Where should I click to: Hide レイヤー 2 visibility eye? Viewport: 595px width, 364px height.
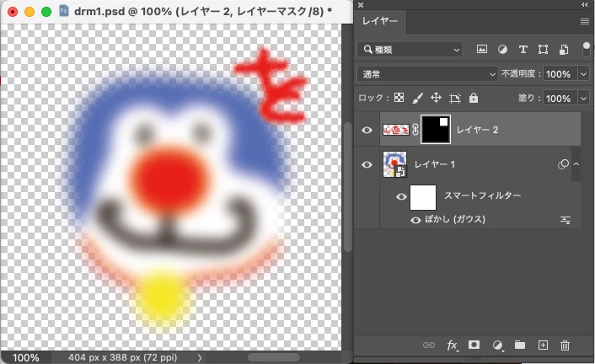tap(367, 131)
